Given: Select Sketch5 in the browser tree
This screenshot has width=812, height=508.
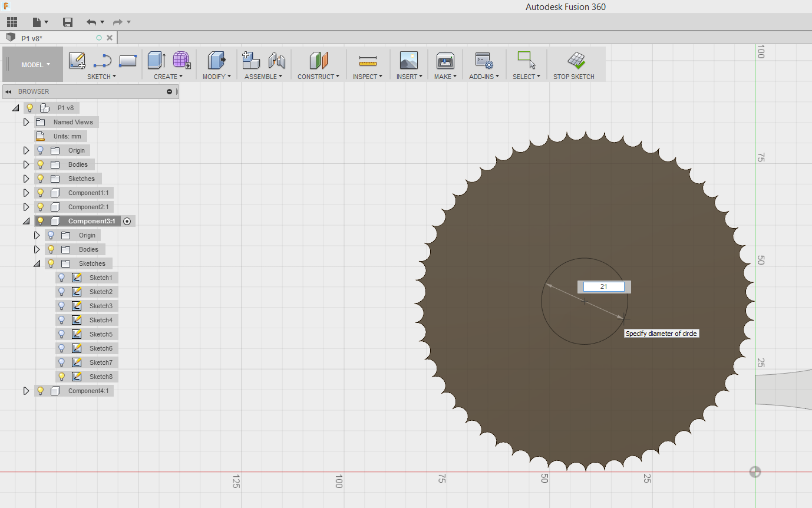Looking at the screenshot, I should click(x=101, y=334).
